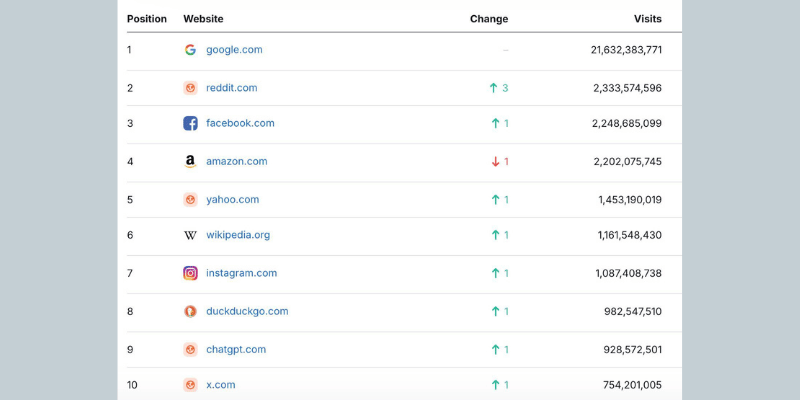
Task: Click the Wikipedia W icon
Action: tap(190, 235)
